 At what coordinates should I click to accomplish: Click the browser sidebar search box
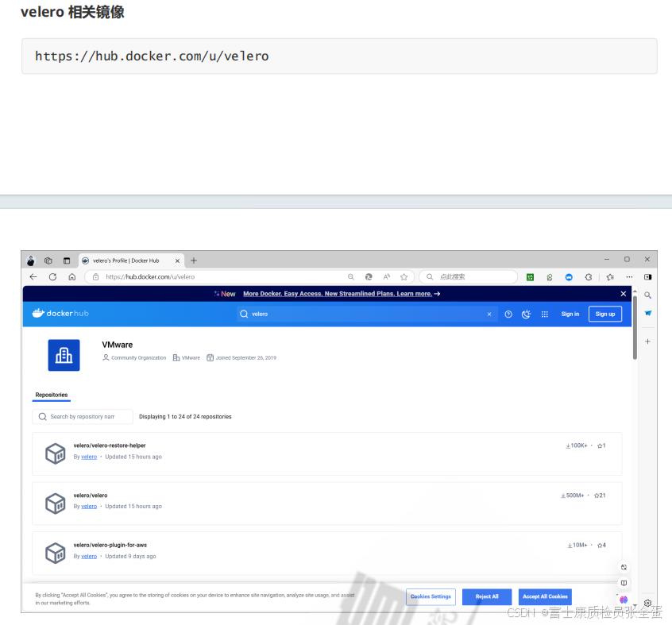(x=468, y=276)
